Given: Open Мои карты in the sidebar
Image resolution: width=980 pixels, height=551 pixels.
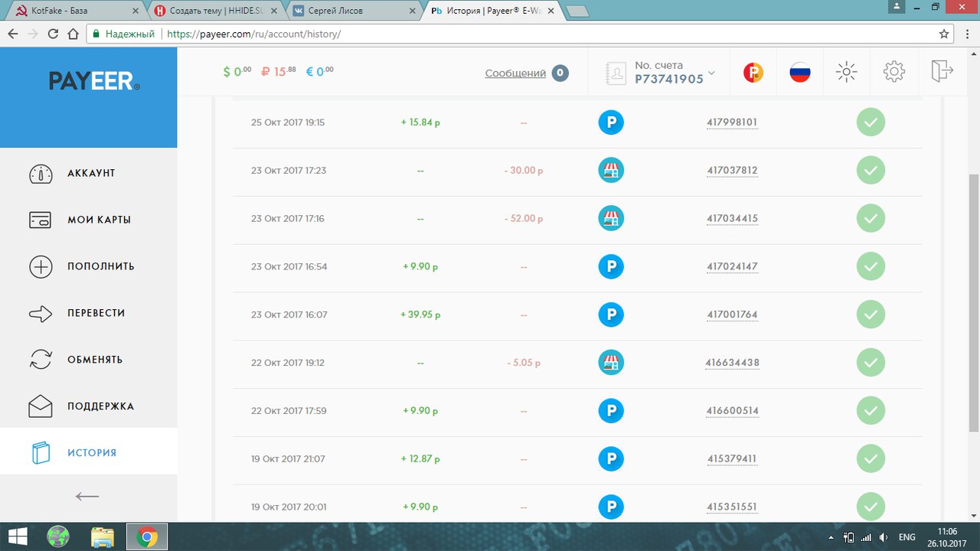Looking at the screenshot, I should (99, 220).
